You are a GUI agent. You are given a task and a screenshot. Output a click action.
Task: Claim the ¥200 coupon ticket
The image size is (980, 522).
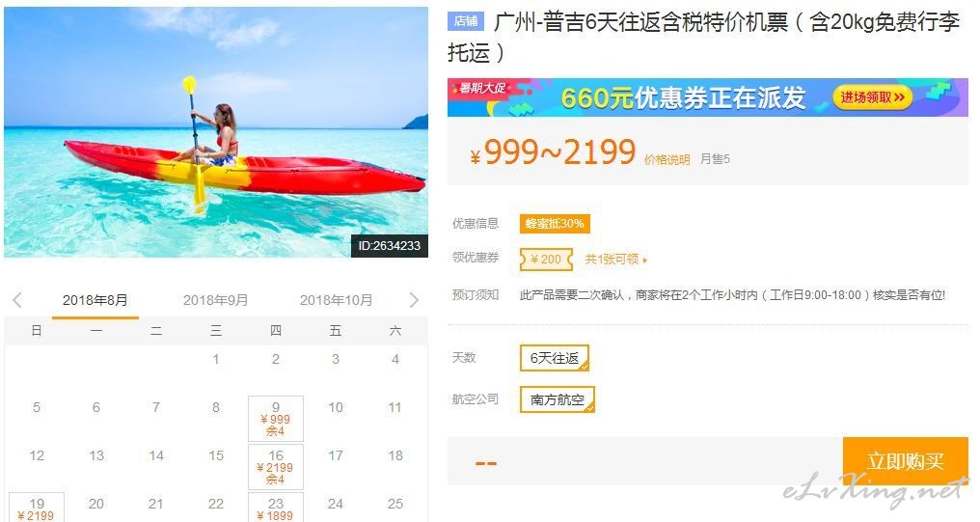coord(546,259)
